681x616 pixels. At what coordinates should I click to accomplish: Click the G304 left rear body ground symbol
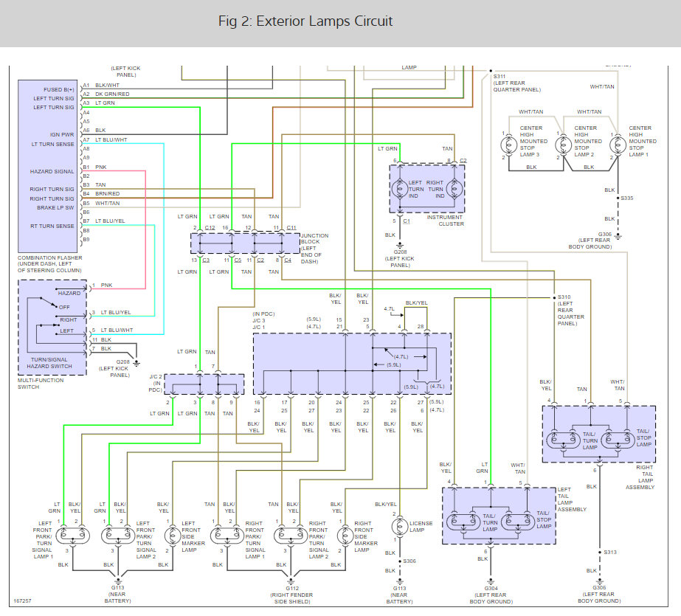tap(491, 581)
